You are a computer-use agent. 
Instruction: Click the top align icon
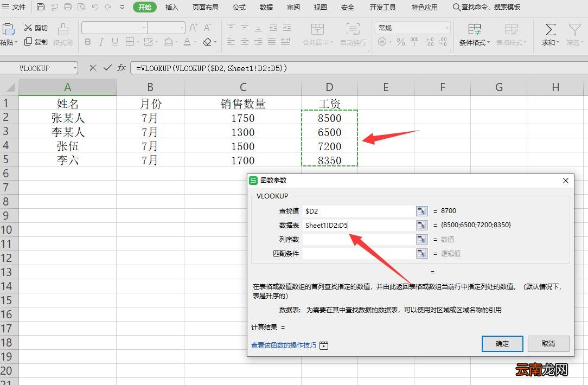pyautogui.click(x=231, y=28)
